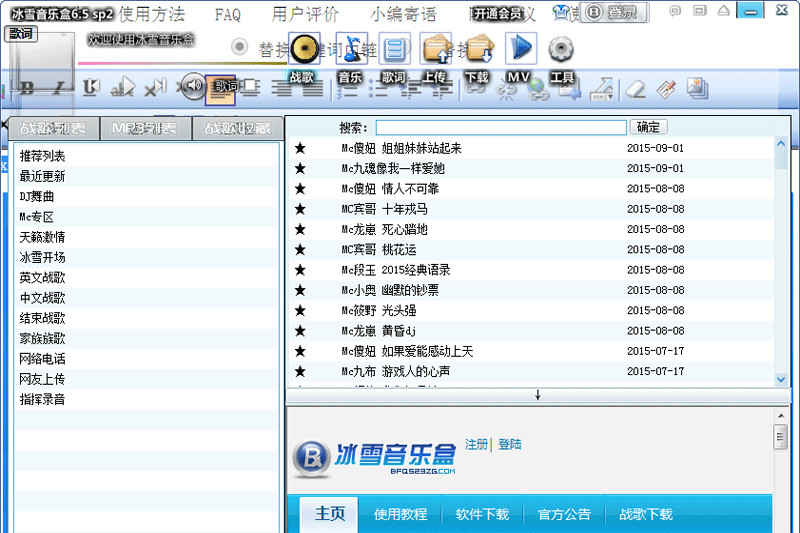Select 网络电话 category
The height and width of the screenshot is (533, 800).
tap(42, 359)
